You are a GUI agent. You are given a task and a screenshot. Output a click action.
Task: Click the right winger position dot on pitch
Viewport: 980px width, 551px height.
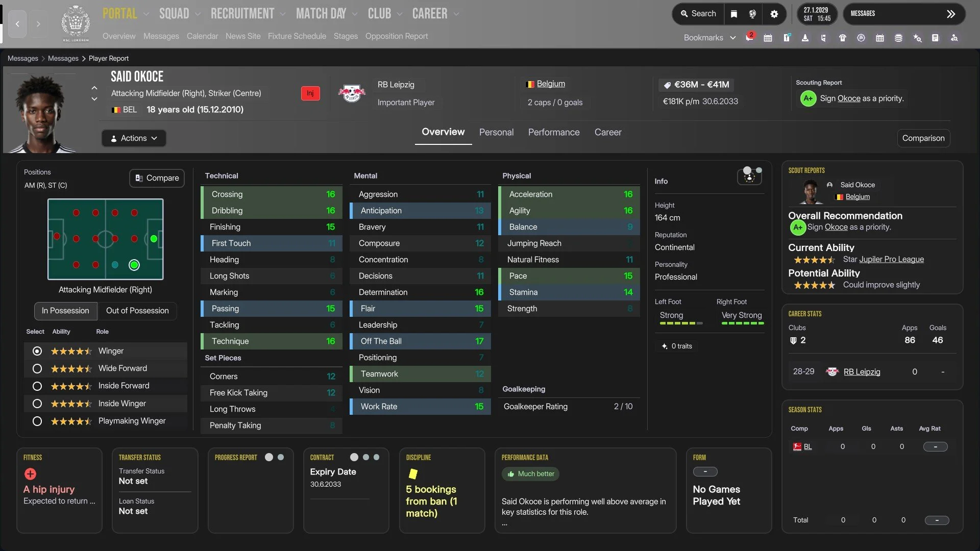[x=134, y=265]
